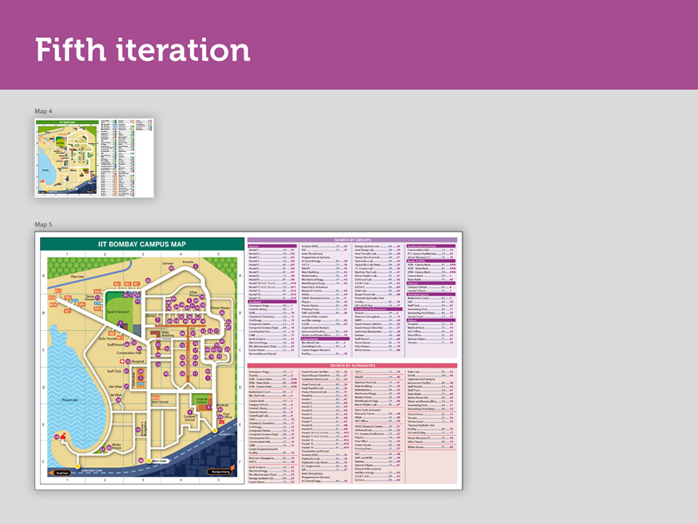The height and width of the screenshot is (524, 698).
Task: Click the 'Sports Ground' label
Action: click(118, 312)
